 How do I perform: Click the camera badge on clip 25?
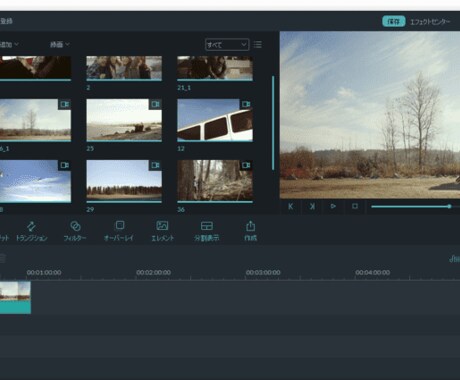pos(155,104)
